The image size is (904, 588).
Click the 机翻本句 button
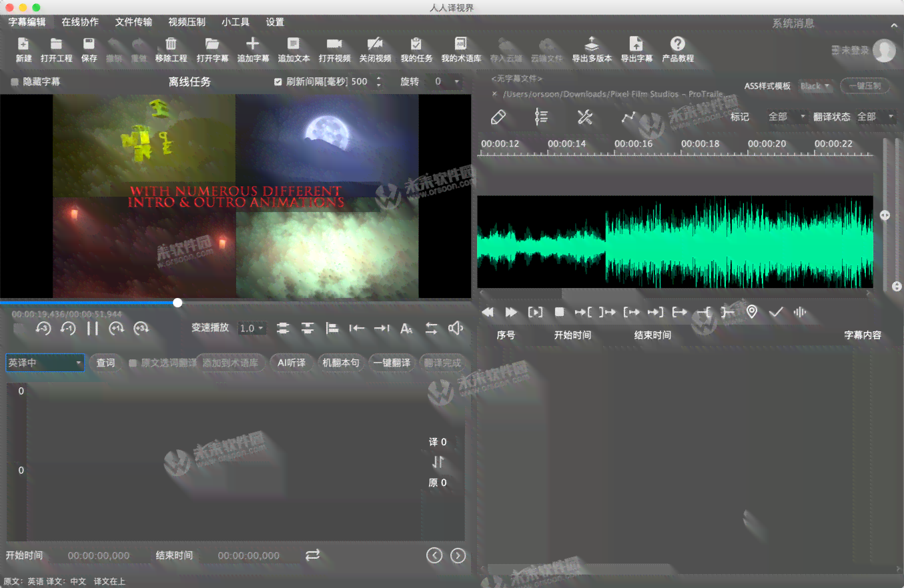click(341, 363)
